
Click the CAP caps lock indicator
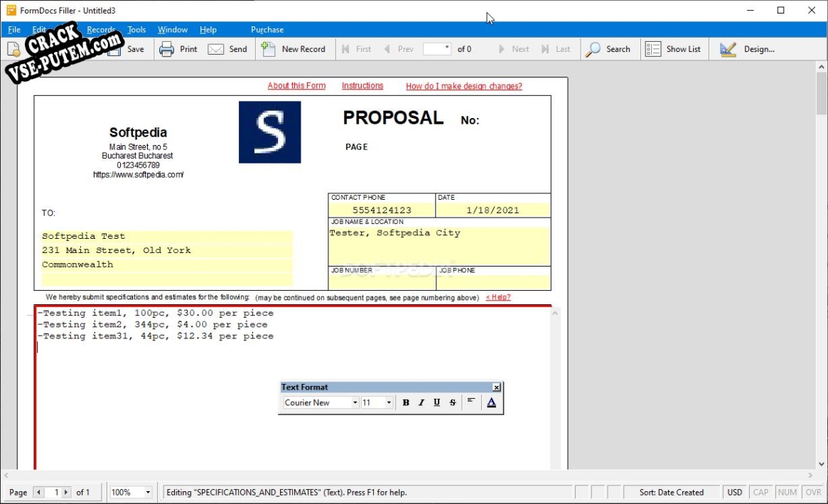[x=760, y=493]
